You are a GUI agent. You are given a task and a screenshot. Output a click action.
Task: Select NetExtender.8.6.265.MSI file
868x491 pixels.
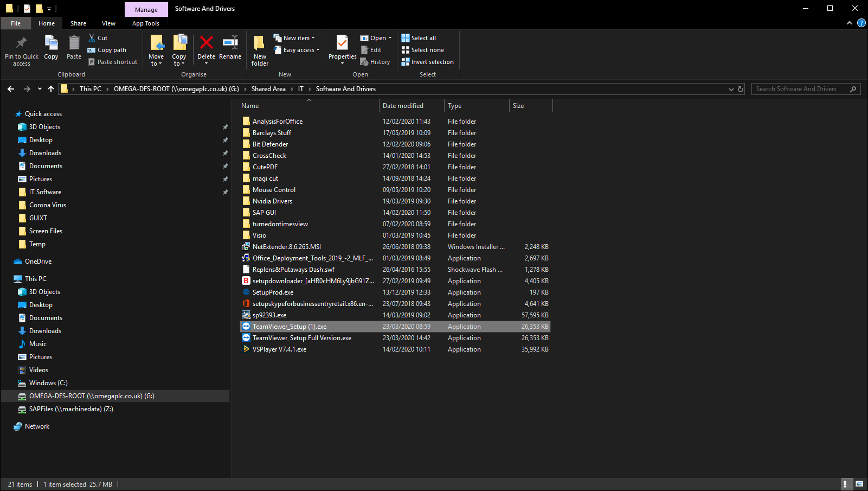pos(395,247)
